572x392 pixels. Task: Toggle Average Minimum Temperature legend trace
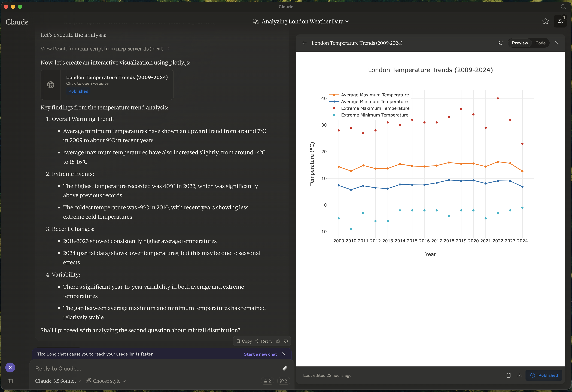pos(374,102)
